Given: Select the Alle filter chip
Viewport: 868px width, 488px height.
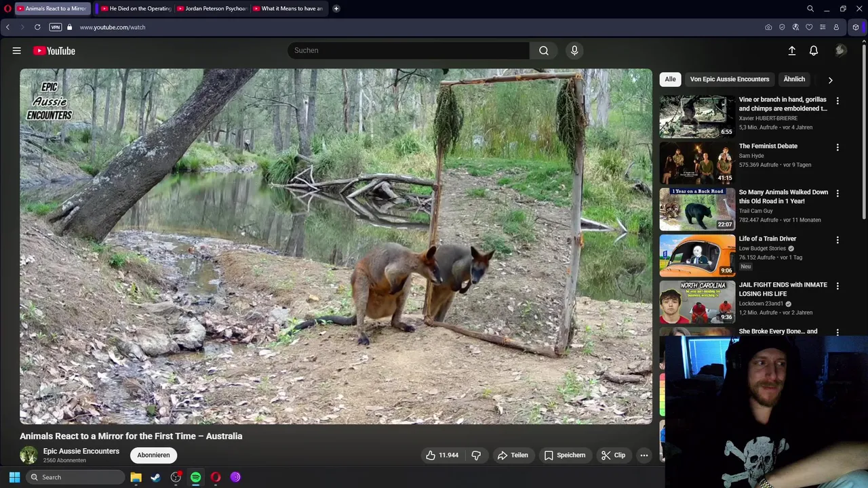Looking at the screenshot, I should coord(670,79).
